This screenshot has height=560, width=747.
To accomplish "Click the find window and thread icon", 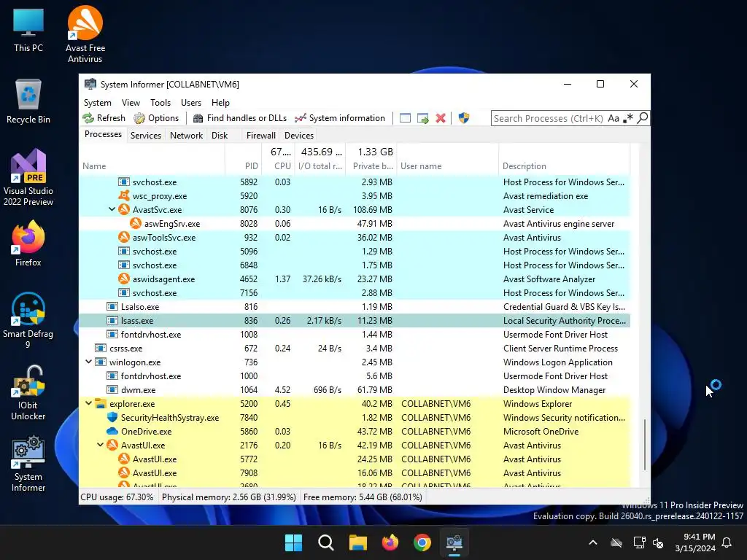I will (x=422, y=118).
